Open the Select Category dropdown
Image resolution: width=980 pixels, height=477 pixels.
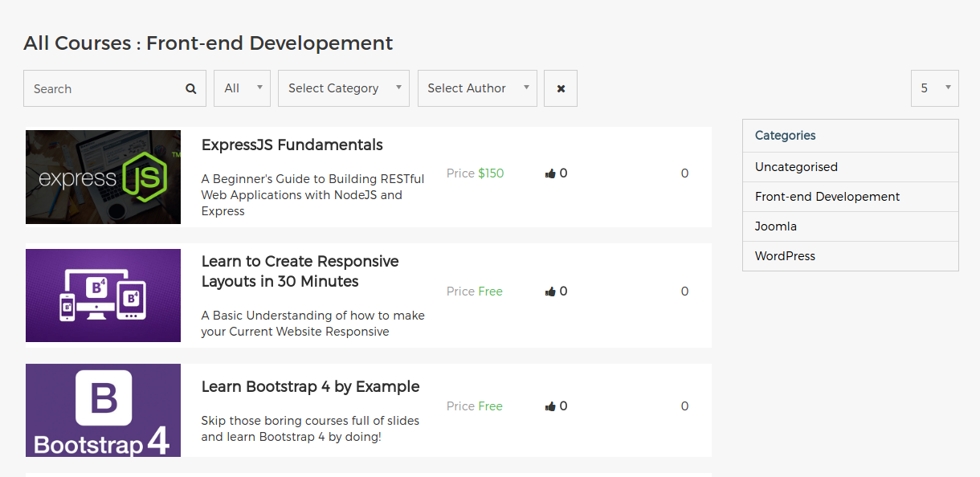tap(344, 88)
